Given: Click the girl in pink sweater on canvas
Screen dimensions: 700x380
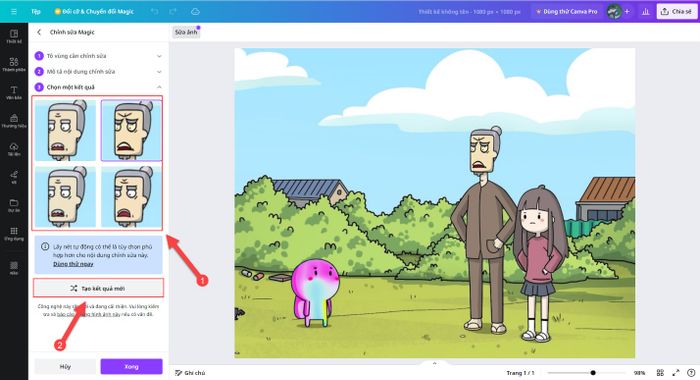Looking at the screenshot, I should tap(540, 263).
